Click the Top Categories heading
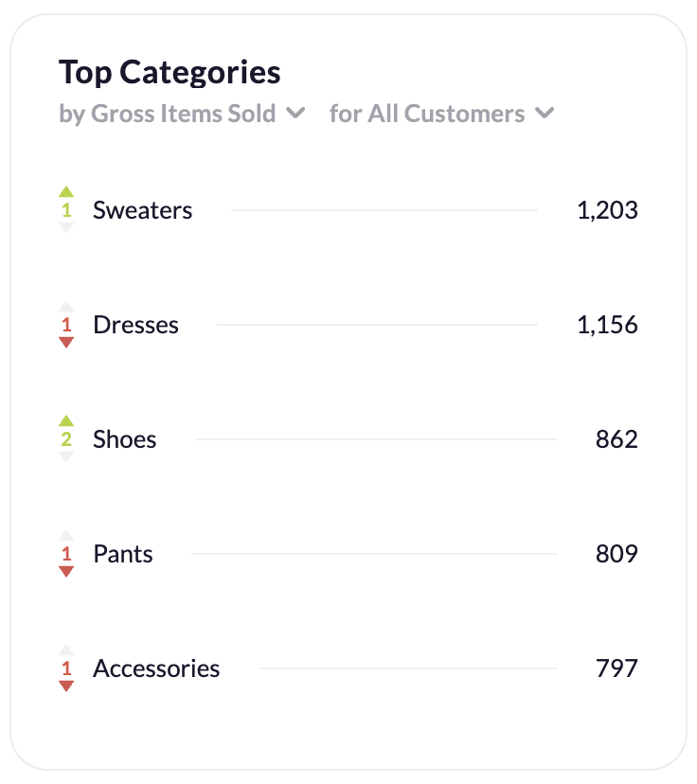The height and width of the screenshot is (784, 697). pyautogui.click(x=170, y=71)
